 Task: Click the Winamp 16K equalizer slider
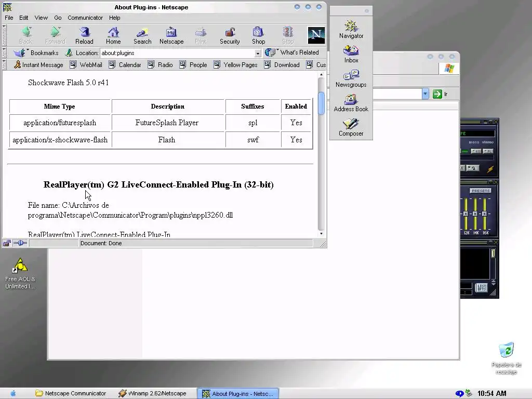(485, 214)
